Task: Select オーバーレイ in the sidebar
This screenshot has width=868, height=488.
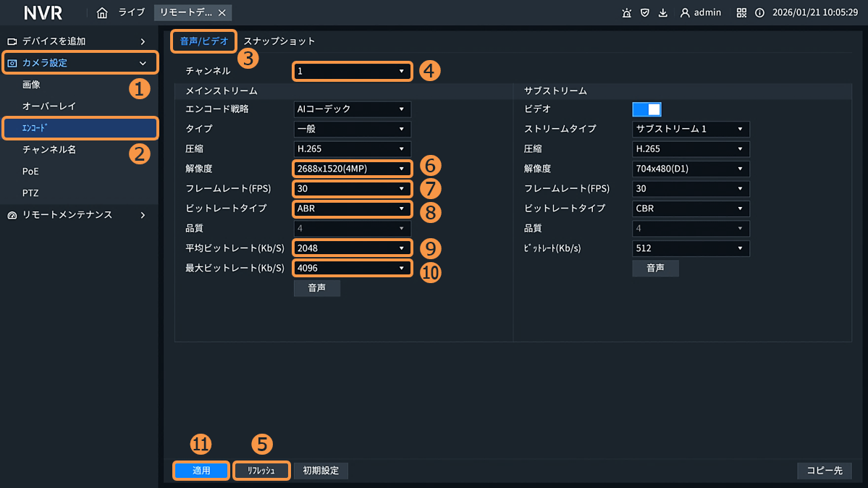Action: (x=49, y=106)
